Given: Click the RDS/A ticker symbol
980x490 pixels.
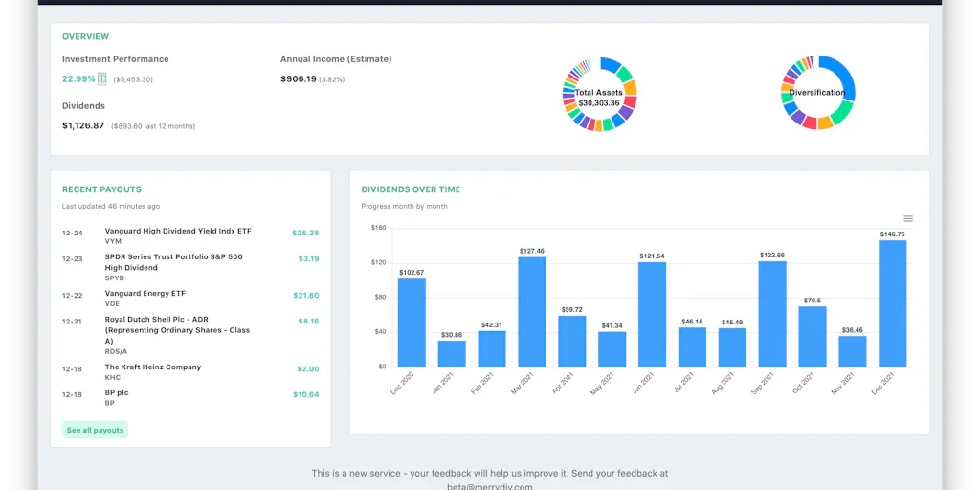Looking at the screenshot, I should [x=116, y=352].
